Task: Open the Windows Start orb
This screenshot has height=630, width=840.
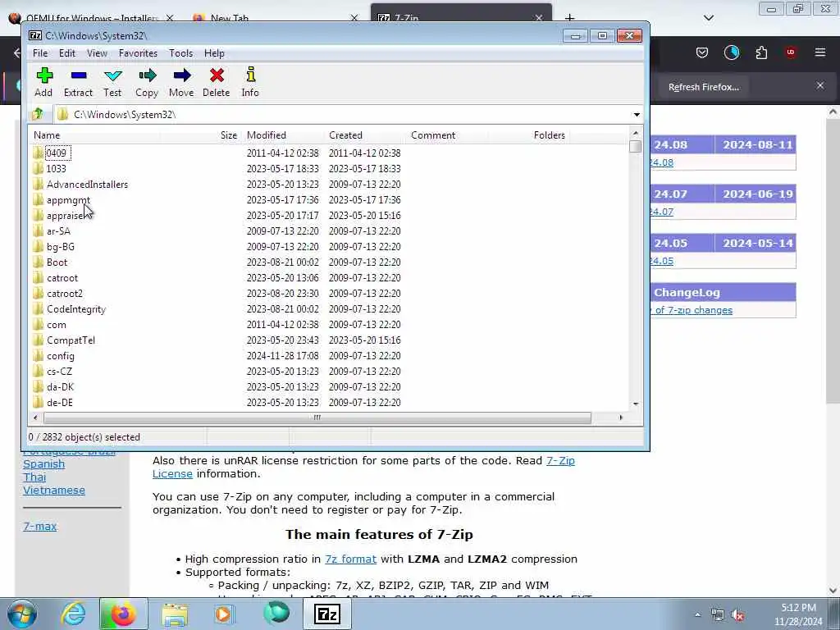Action: point(22,614)
